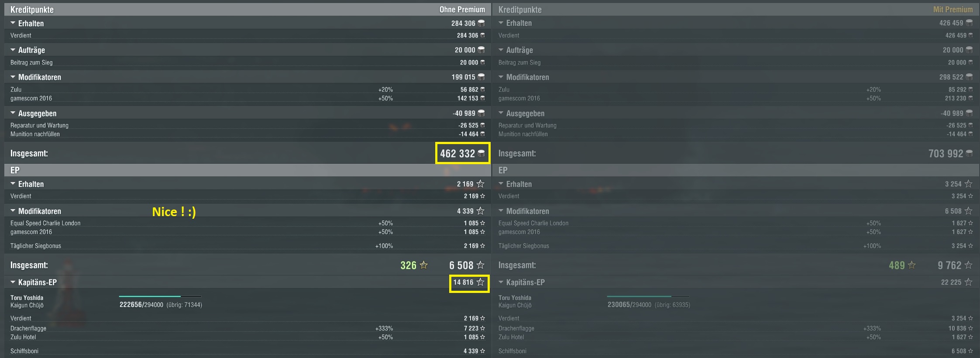Click the captain XP progress bar at 222656
The width and height of the screenshot is (980, 358).
(160, 296)
